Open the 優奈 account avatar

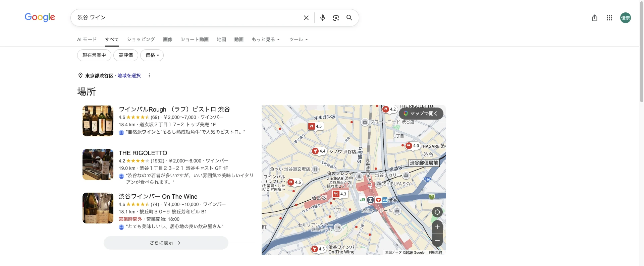(625, 18)
